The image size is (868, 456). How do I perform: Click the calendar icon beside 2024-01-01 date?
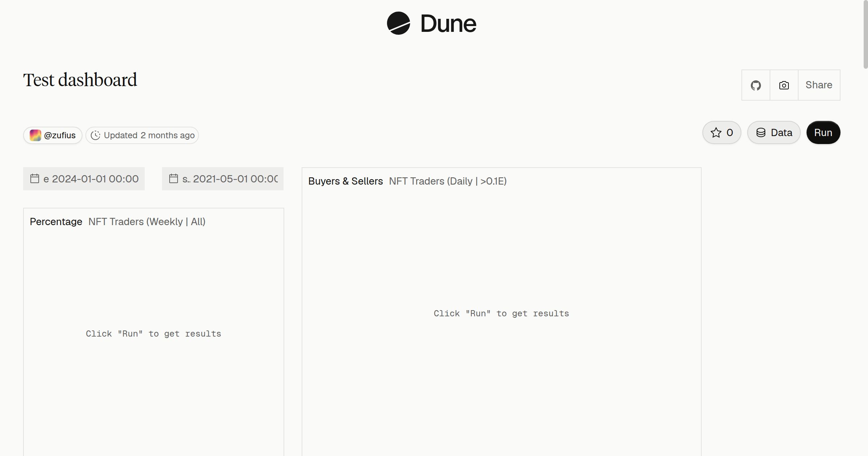coord(35,178)
